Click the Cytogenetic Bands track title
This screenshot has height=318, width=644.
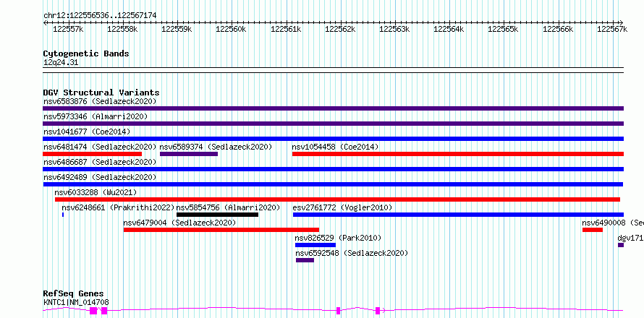pos(86,53)
